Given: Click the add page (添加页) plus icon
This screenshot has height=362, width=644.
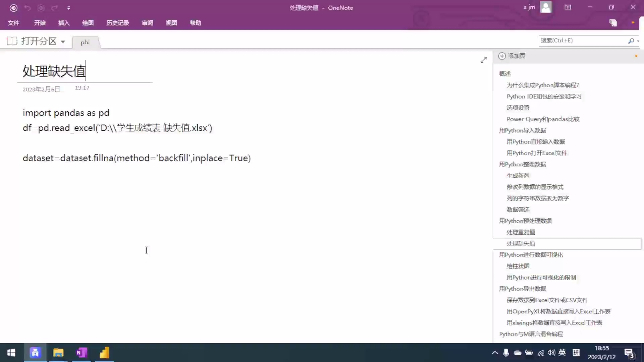Looking at the screenshot, I should click(502, 56).
